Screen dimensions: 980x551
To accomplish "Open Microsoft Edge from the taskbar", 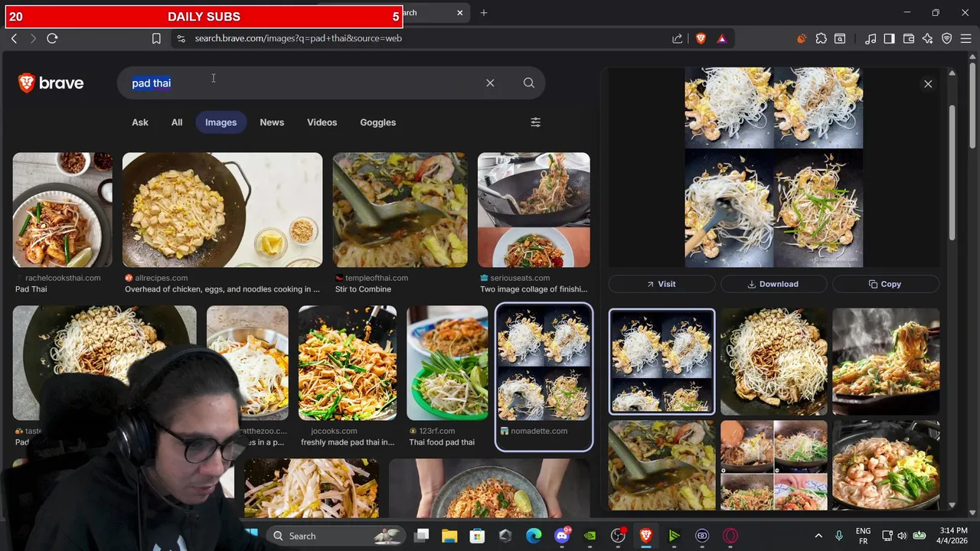I will pos(534,536).
